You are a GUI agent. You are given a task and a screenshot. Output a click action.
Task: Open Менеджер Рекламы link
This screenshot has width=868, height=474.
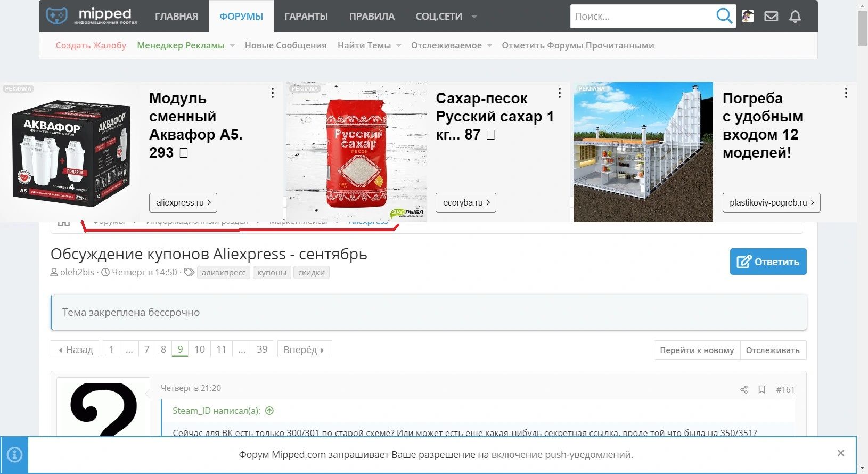(x=181, y=45)
